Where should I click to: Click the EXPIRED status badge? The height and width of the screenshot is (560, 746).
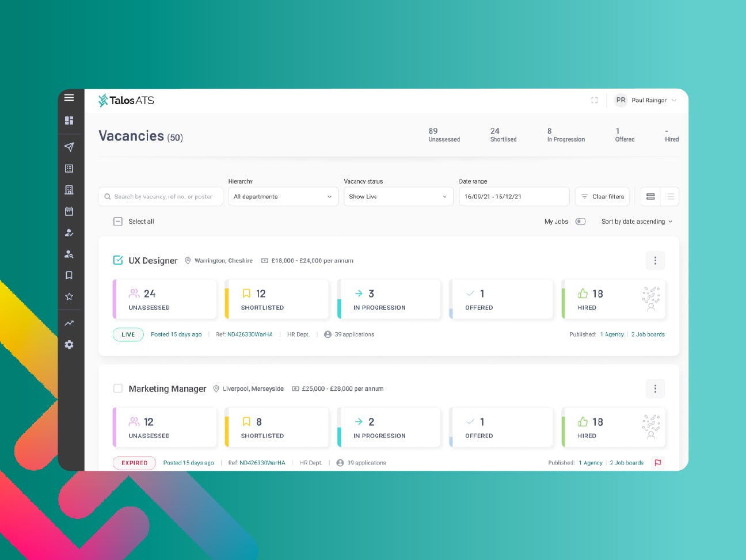point(134,463)
